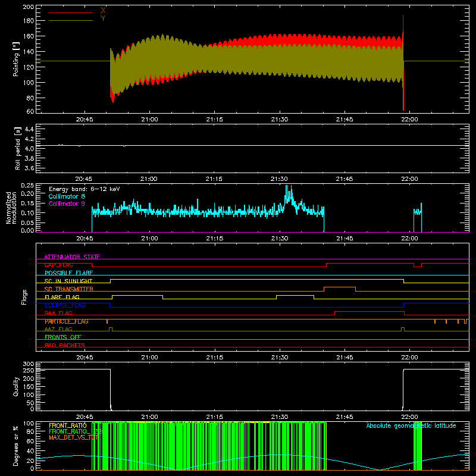Click the GAP_FLAG label

(x=58, y=265)
